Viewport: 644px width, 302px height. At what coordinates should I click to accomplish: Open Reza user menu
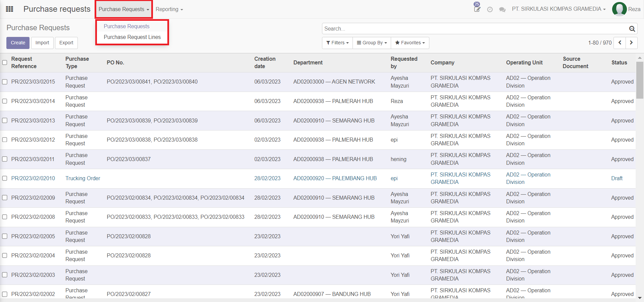pos(627,9)
